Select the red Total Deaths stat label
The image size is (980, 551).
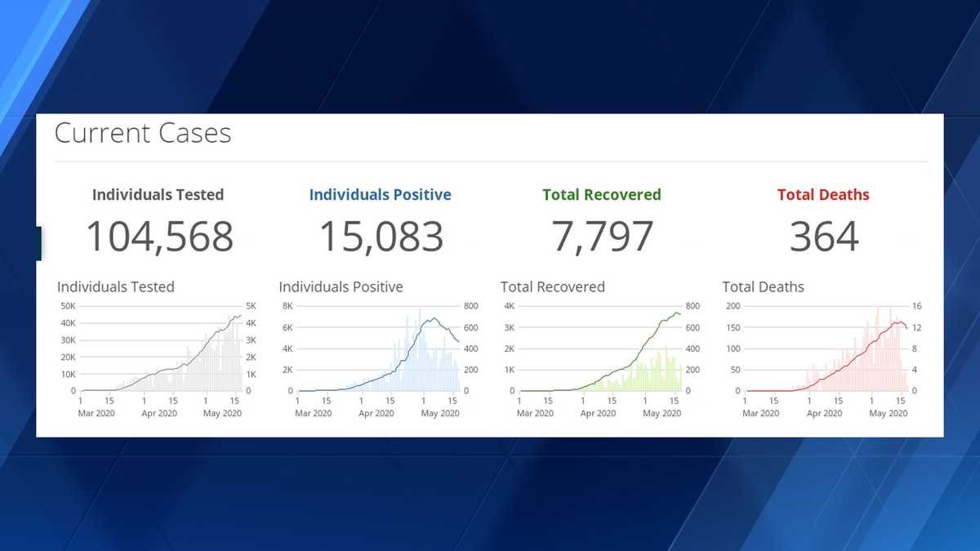click(823, 195)
